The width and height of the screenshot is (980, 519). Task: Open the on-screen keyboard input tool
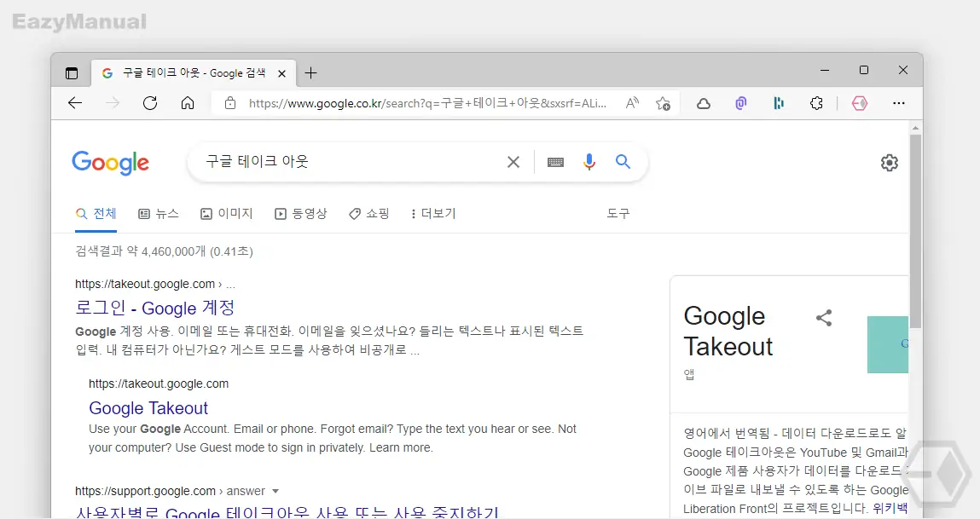(555, 163)
